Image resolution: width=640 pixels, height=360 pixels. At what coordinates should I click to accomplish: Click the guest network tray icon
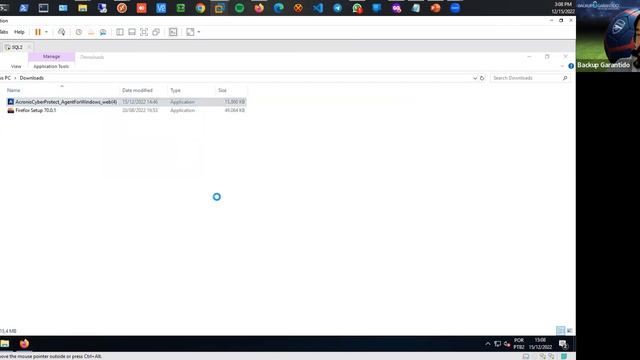tap(497, 344)
